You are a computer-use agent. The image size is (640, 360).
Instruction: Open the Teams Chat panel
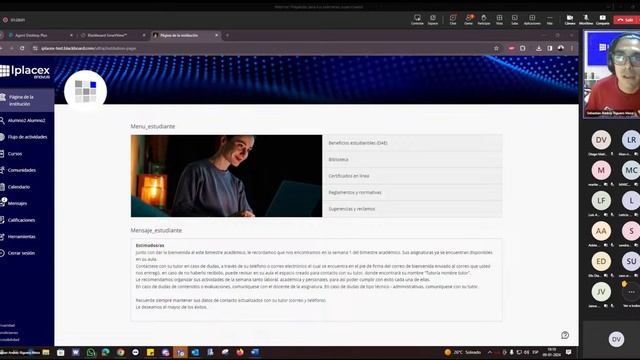453,19
